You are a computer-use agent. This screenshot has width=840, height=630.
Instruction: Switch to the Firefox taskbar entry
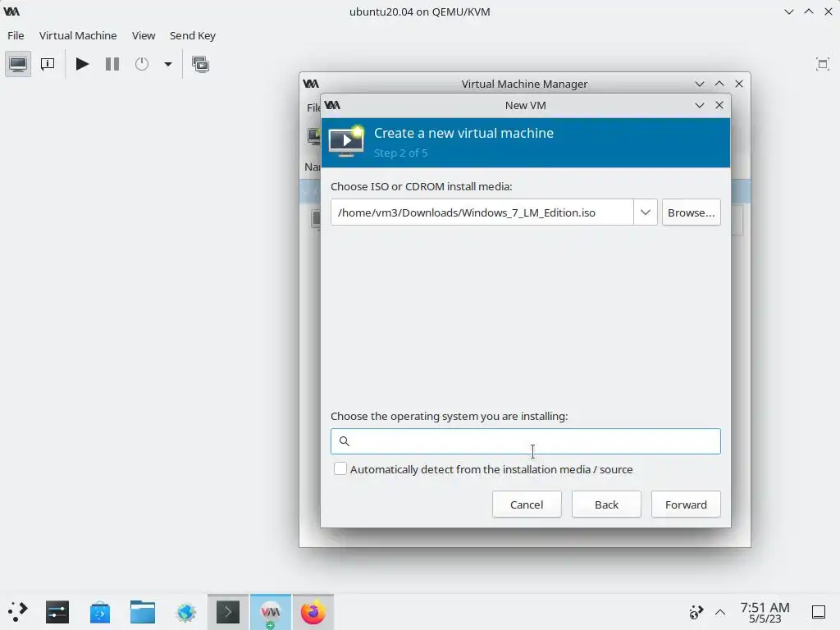(x=313, y=612)
